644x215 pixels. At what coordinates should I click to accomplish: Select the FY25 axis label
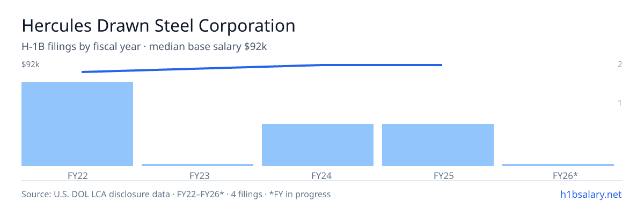[438, 176]
